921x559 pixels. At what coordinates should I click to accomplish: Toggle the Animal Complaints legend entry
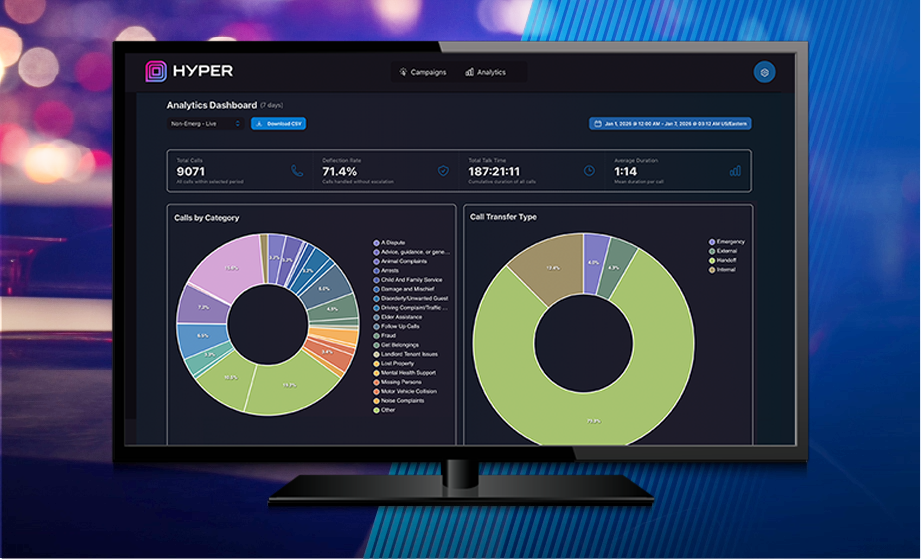(x=400, y=261)
